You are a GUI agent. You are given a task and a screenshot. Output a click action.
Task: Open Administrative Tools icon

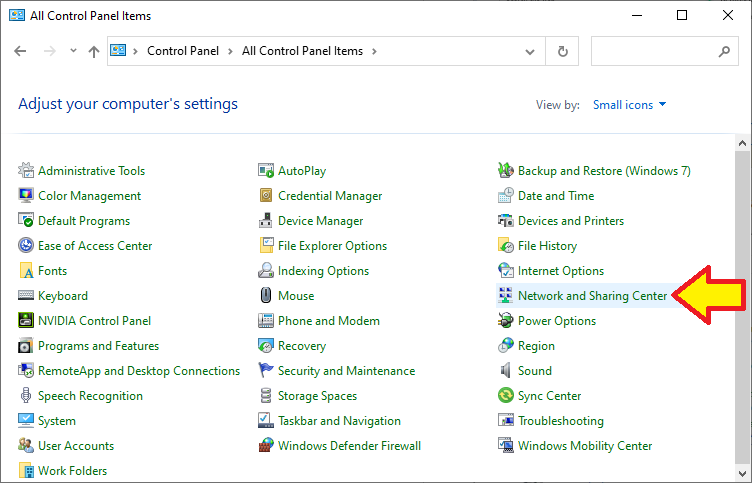26,170
